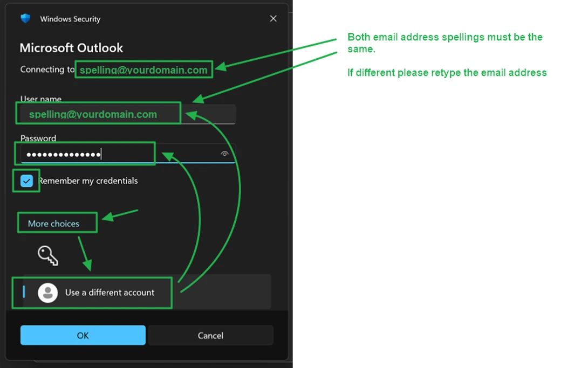Reveal password with the eye icon
Viewport: 588px width, 368px height.
point(225,154)
